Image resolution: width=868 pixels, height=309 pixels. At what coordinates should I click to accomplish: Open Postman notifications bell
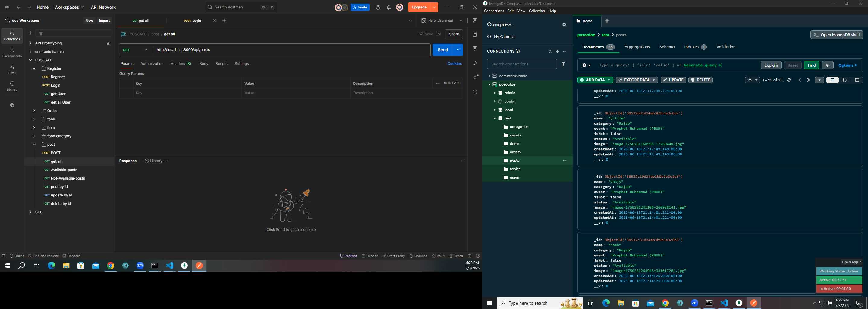(x=388, y=8)
